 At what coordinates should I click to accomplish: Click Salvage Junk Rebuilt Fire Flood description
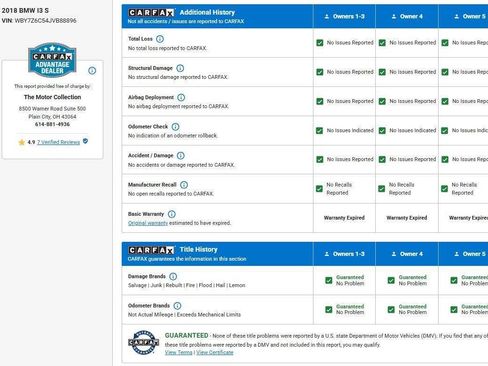click(187, 285)
